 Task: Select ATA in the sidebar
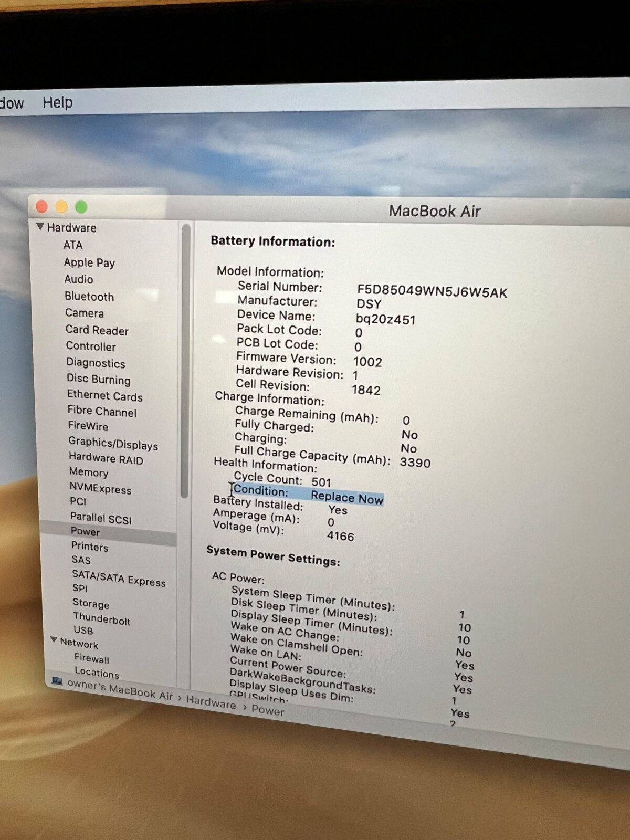[x=73, y=245]
